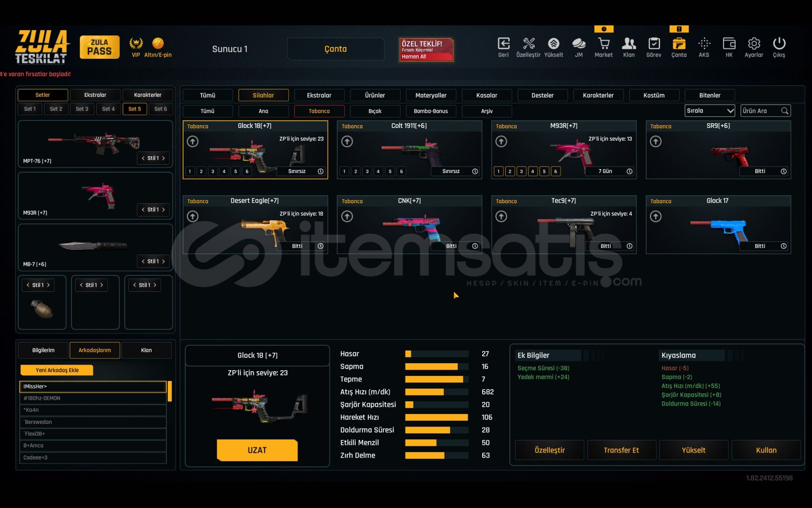Previous Stil arrow for MB-7 [+6] knife
This screenshot has width=812, height=508.
point(143,262)
